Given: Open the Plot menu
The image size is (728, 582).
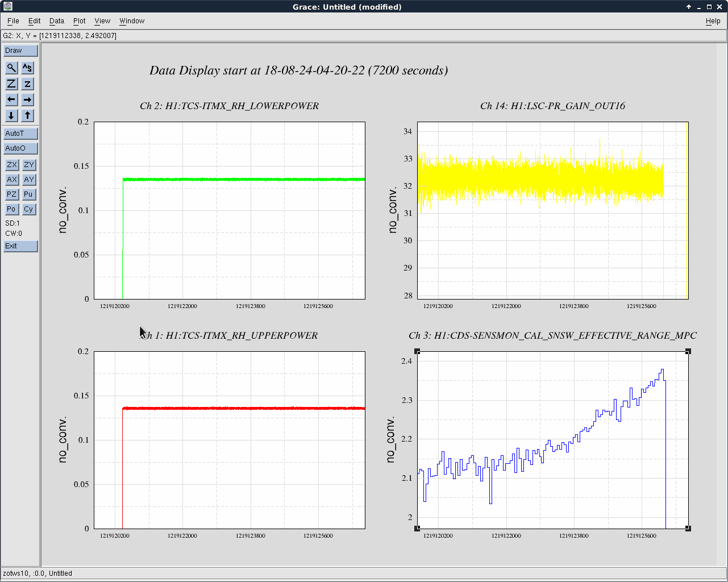Looking at the screenshot, I should [79, 21].
